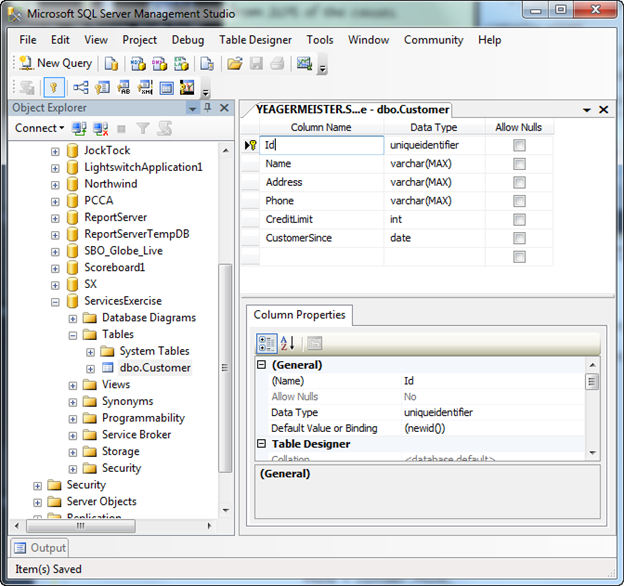
Task: Open the Activity Monitor
Action: coord(304,64)
